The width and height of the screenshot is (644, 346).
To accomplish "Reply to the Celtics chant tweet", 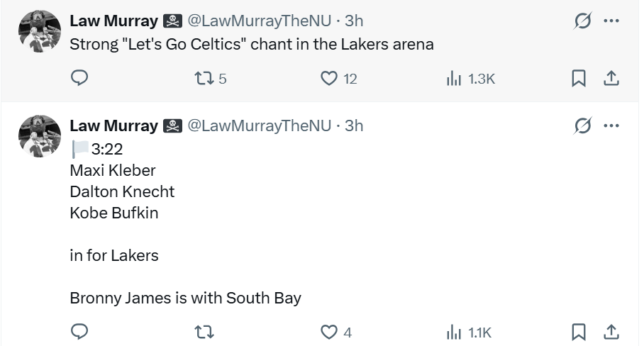I will (x=79, y=79).
